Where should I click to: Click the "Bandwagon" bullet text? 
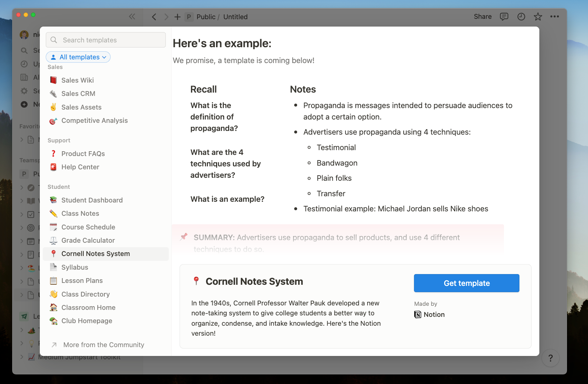[337, 163]
